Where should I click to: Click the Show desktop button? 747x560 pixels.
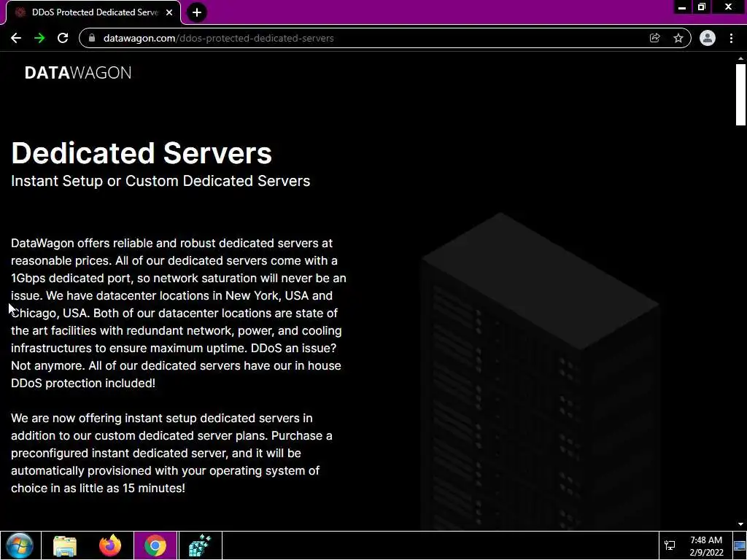click(x=740, y=545)
